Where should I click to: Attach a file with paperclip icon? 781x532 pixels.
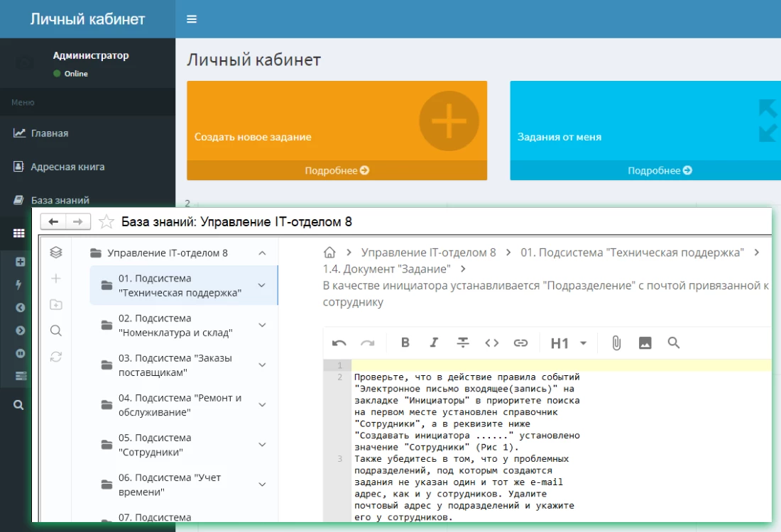pyautogui.click(x=616, y=343)
